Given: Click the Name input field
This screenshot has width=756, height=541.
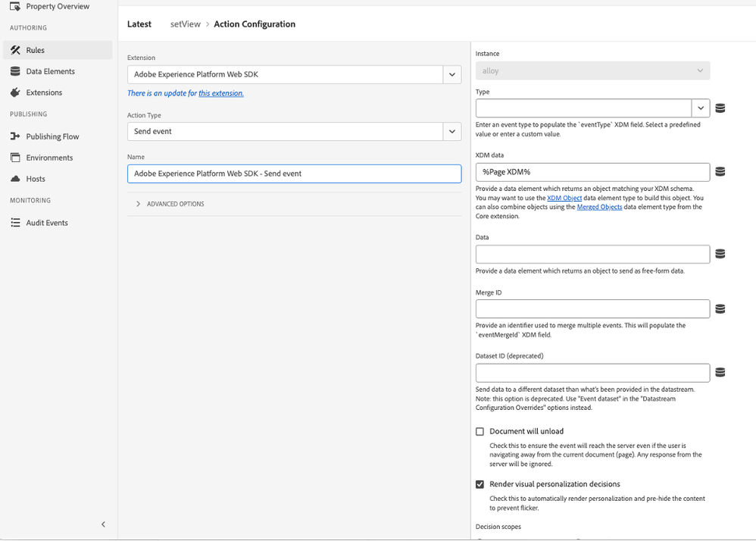Looking at the screenshot, I should pyautogui.click(x=294, y=174).
